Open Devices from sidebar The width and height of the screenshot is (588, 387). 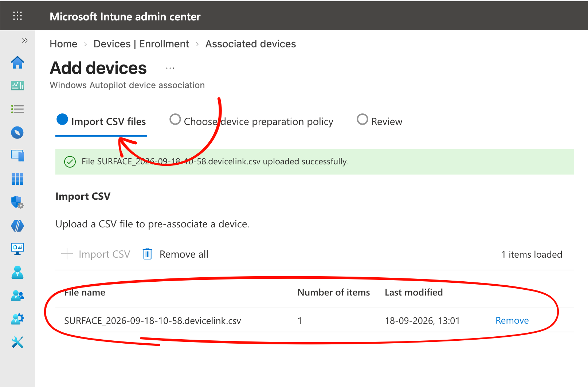coord(17,156)
